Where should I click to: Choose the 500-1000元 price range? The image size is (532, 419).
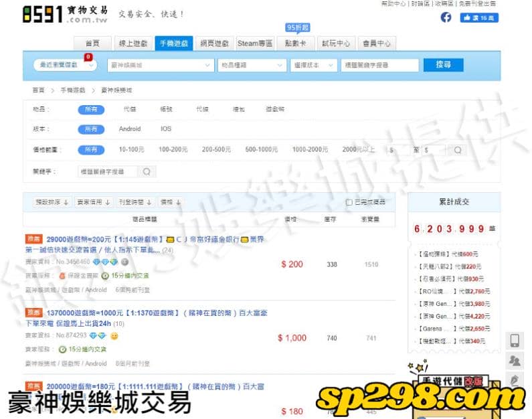(261, 150)
